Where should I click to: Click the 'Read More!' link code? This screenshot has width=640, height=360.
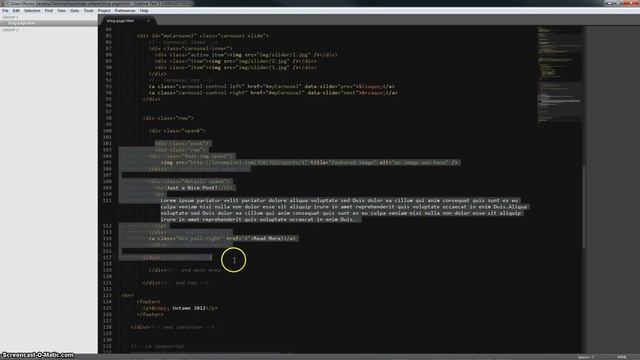[222, 238]
